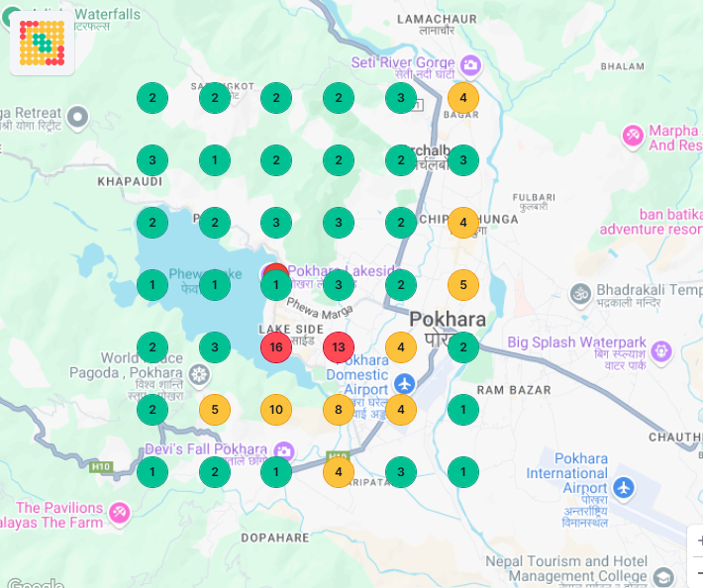Image resolution: width=703 pixels, height=588 pixels.
Task: Select the yellow cluster marker labeled 10
Action: [x=276, y=410]
